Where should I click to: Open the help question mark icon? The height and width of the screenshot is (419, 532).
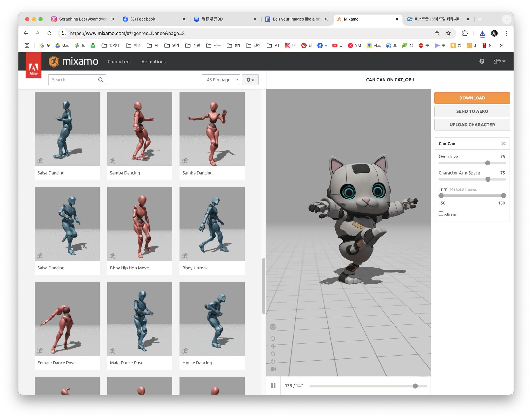click(482, 61)
